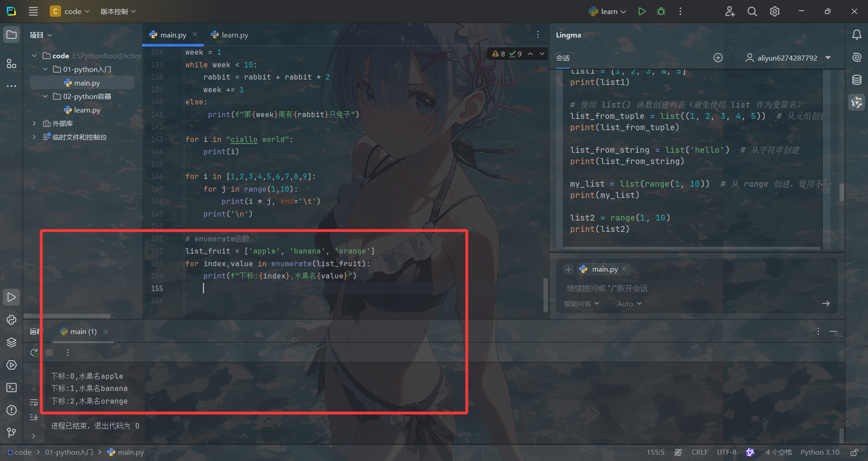Open Search Everywhere magnifier
This screenshot has height=461, width=868.
pos(752,11)
